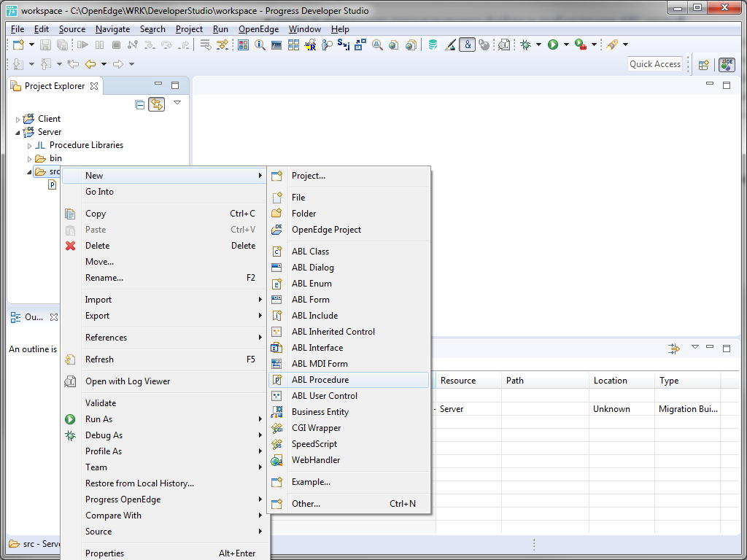The image size is (747, 560).
Task: Select the Procedure Libraries tree item
Action: (x=86, y=145)
